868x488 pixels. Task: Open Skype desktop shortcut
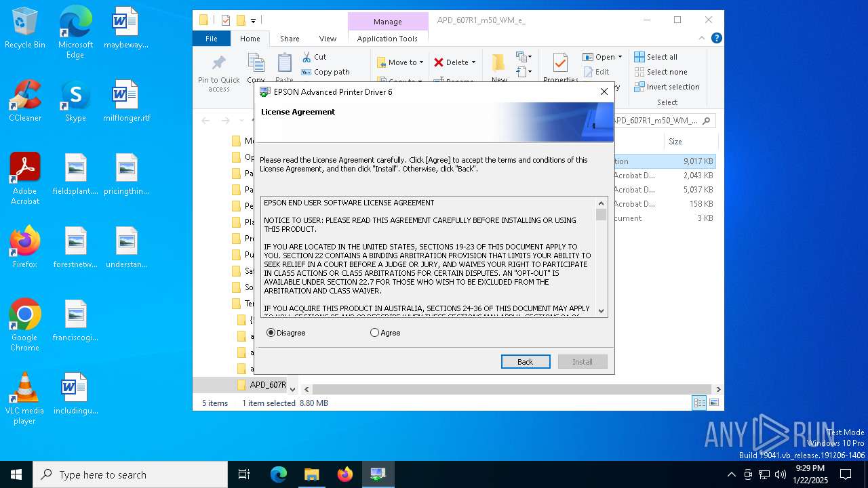click(75, 101)
